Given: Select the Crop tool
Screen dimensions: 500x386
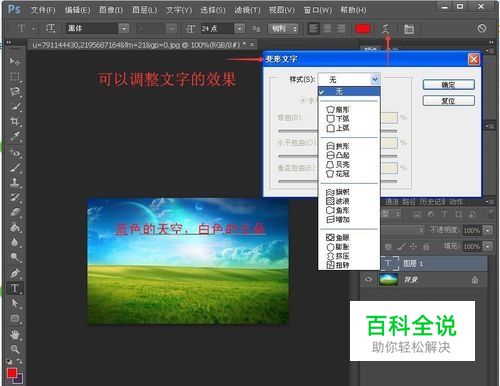Looking at the screenshot, I should click(15, 121).
